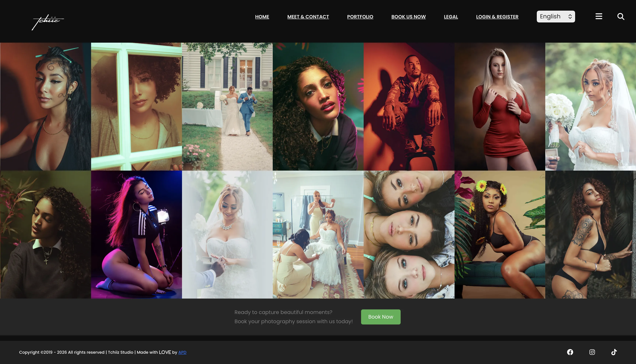Click the Tchiiz signature logo
The height and width of the screenshot is (364, 636).
[48, 22]
